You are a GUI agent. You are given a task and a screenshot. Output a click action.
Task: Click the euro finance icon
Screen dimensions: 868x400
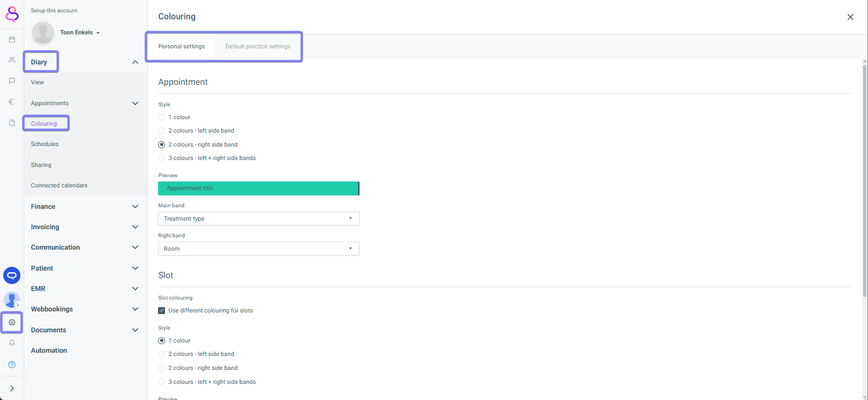[x=12, y=101]
